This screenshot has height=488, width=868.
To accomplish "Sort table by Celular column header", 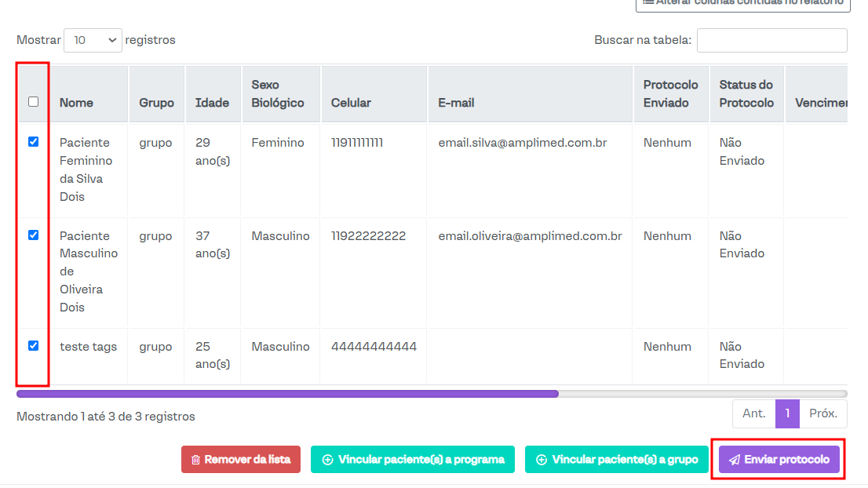I will tap(351, 103).
